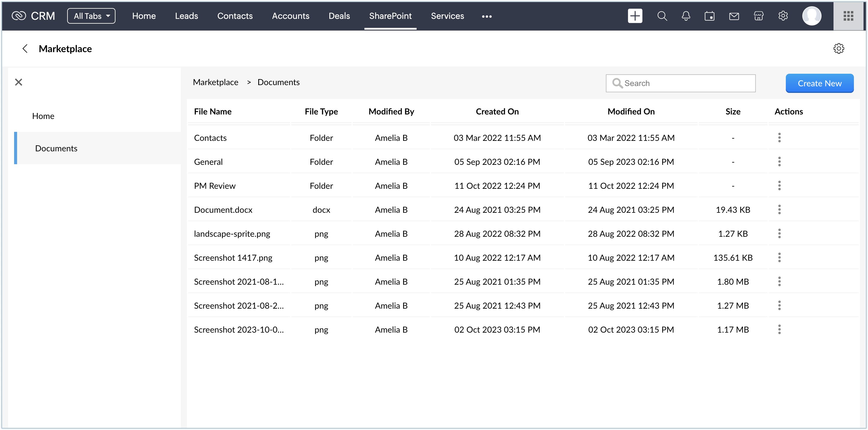Go back using the Marketplace arrow
Screen dimensions: 868x430
25,49
